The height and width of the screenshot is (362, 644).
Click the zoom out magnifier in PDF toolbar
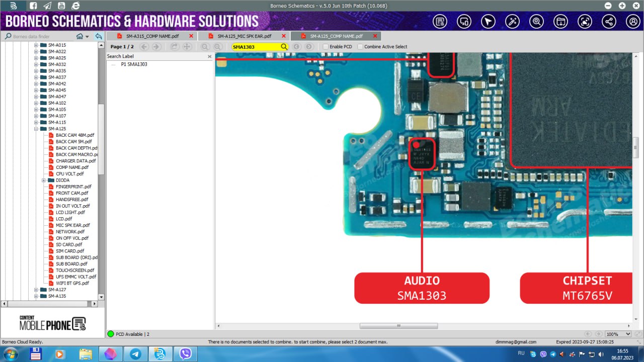click(x=205, y=47)
